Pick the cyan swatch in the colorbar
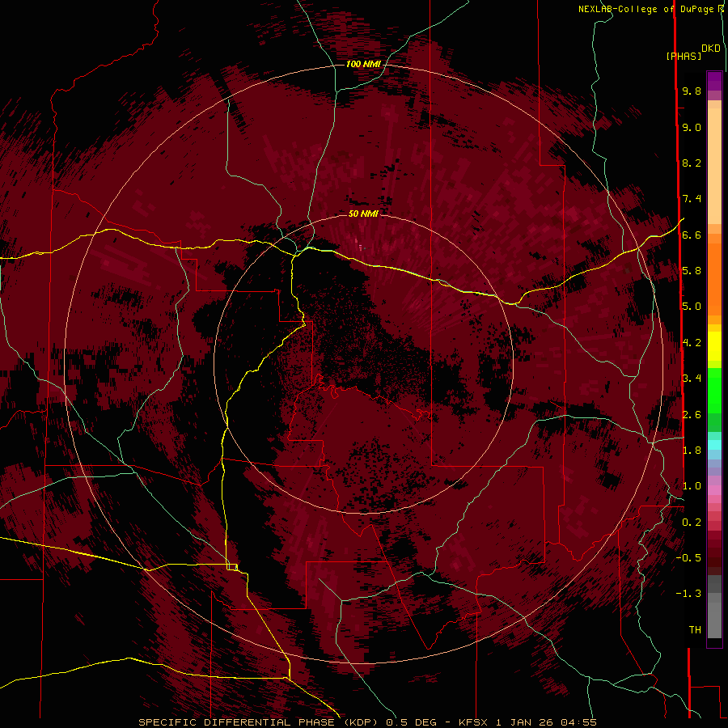Image resolution: width=728 pixels, height=728 pixels. click(714, 445)
